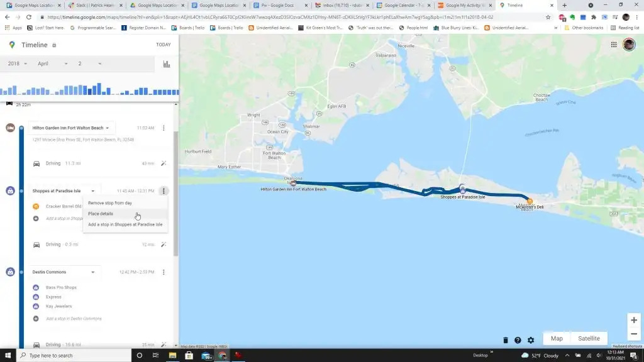The image size is (644, 362).
Task: Click the TODAY button
Action: (x=164, y=45)
